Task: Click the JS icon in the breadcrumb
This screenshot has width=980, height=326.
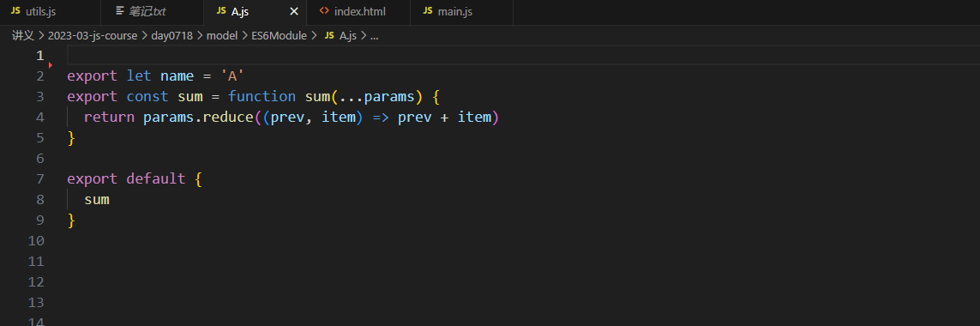Action: [x=328, y=36]
